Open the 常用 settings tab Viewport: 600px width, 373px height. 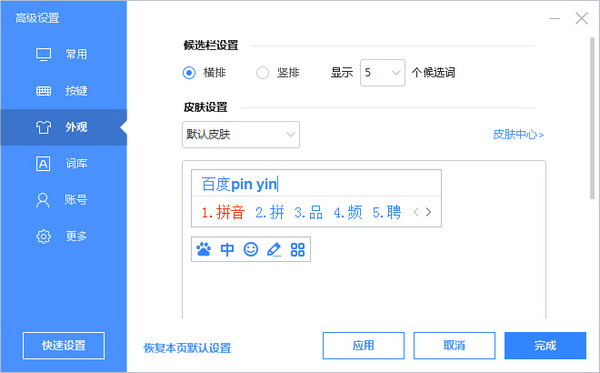coord(64,54)
